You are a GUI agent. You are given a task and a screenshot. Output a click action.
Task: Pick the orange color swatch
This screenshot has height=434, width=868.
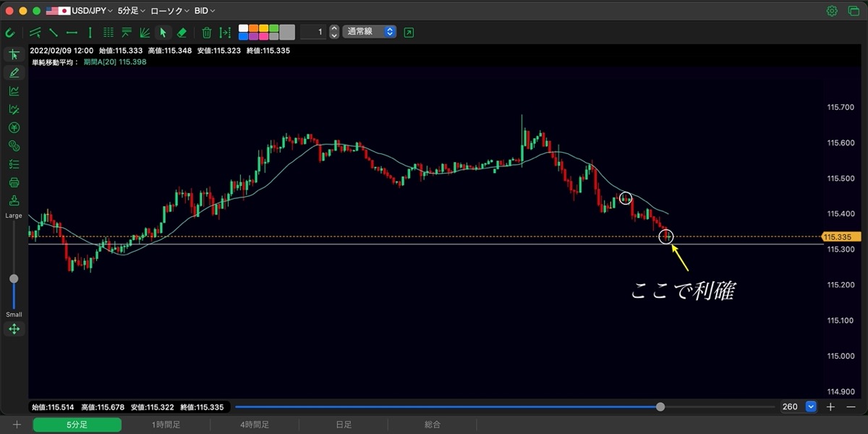253,28
